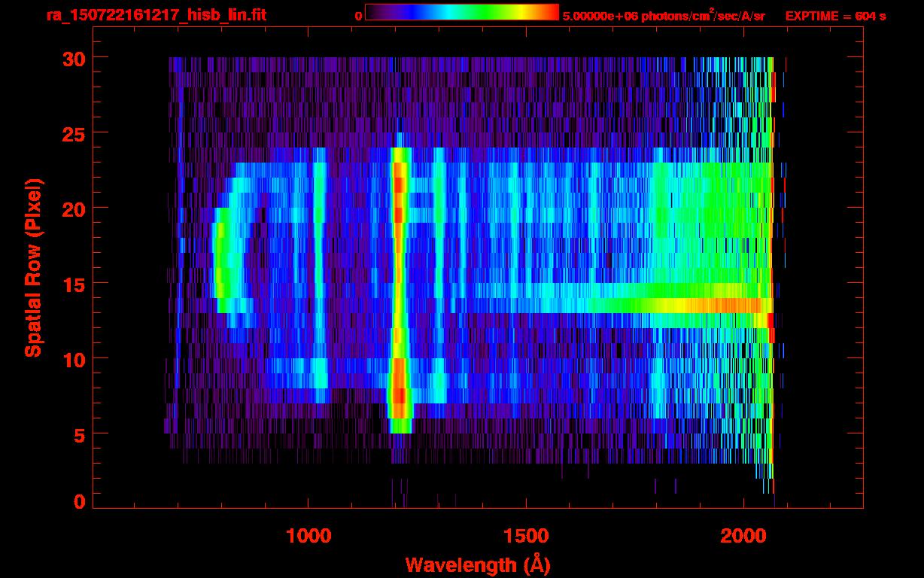Click the color scale bar
The image size is (924, 578).
462,12
